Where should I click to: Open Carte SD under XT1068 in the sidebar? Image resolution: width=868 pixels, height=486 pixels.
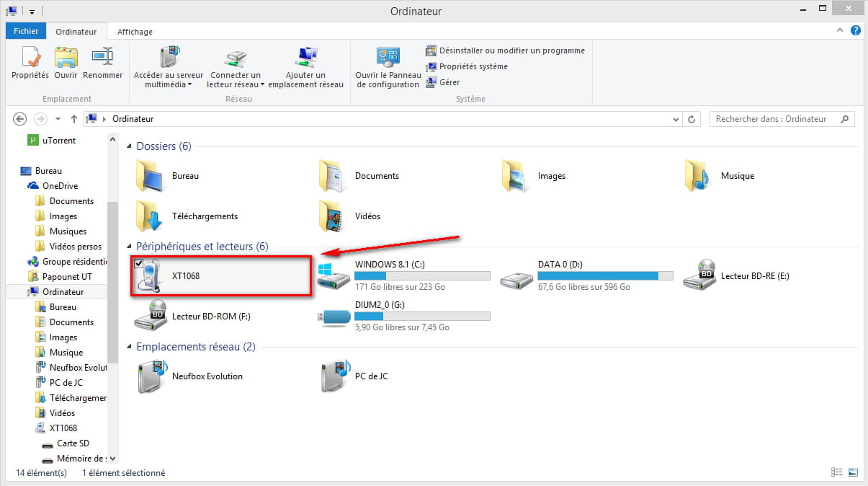click(66, 443)
